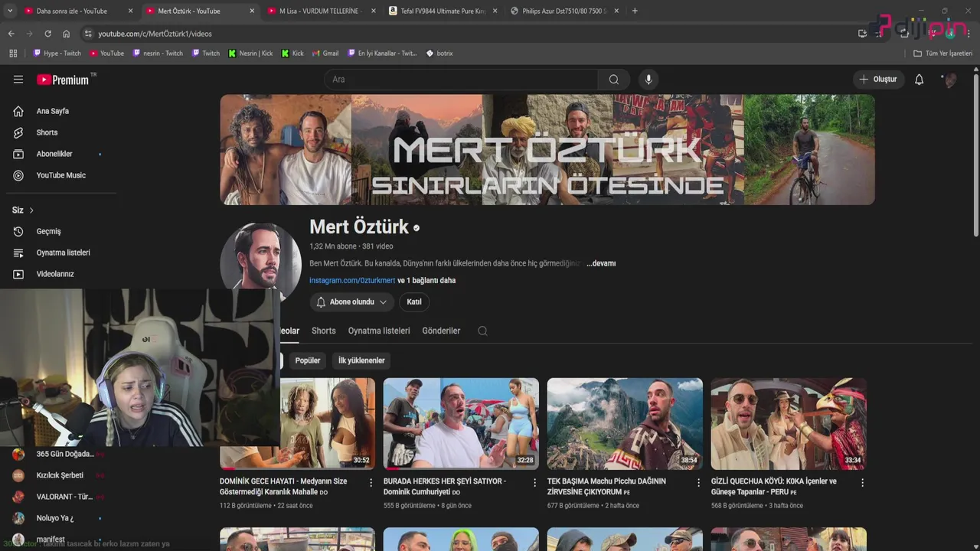Open more options for TEK BAŞIMA Machu Picchu video

[x=698, y=483]
